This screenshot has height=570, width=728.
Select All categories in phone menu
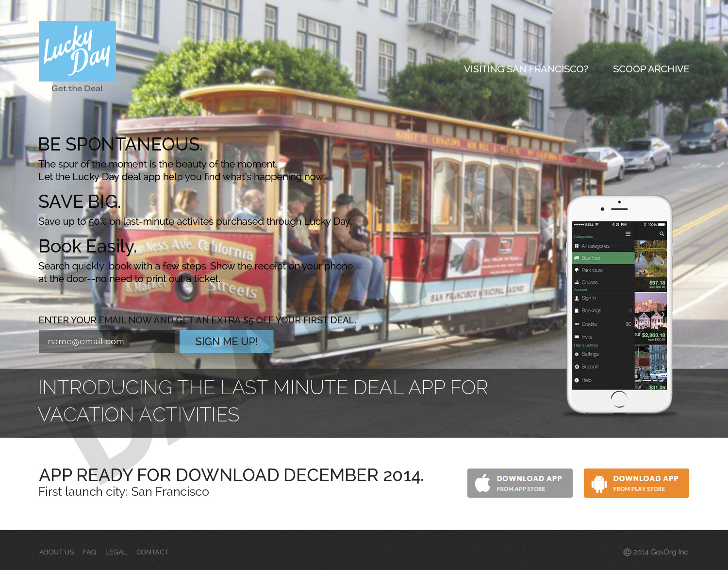click(x=603, y=246)
